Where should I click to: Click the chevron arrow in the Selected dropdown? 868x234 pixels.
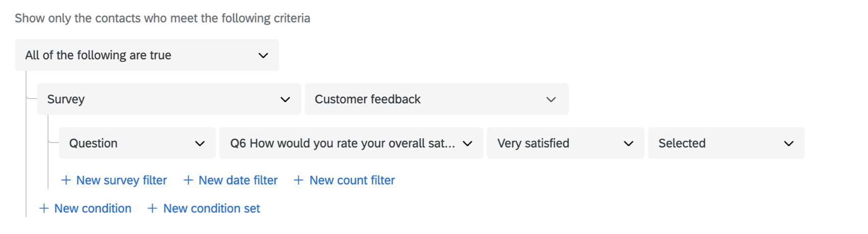click(x=789, y=144)
